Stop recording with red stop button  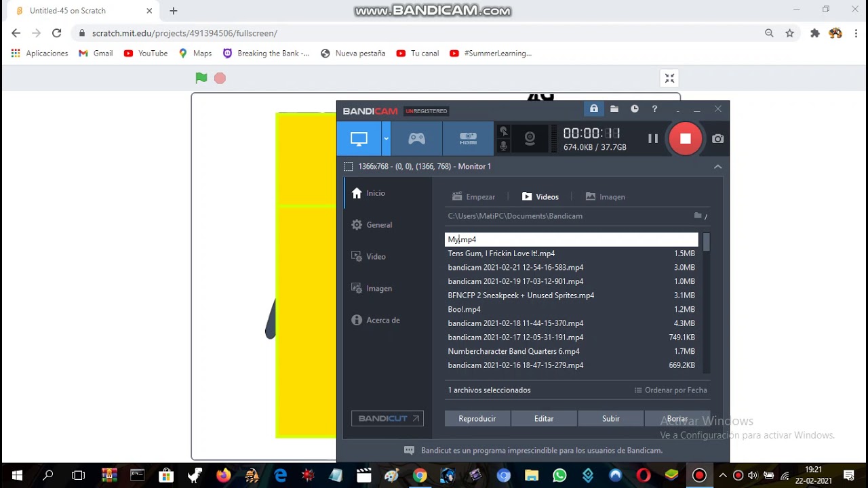[686, 138]
